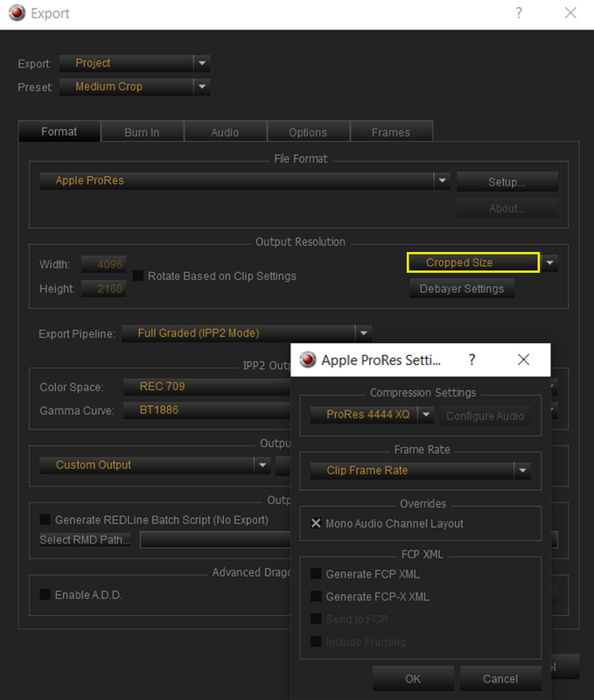Click Configure Audio button
Image resolution: width=594 pixels, height=700 pixels.
(x=486, y=416)
